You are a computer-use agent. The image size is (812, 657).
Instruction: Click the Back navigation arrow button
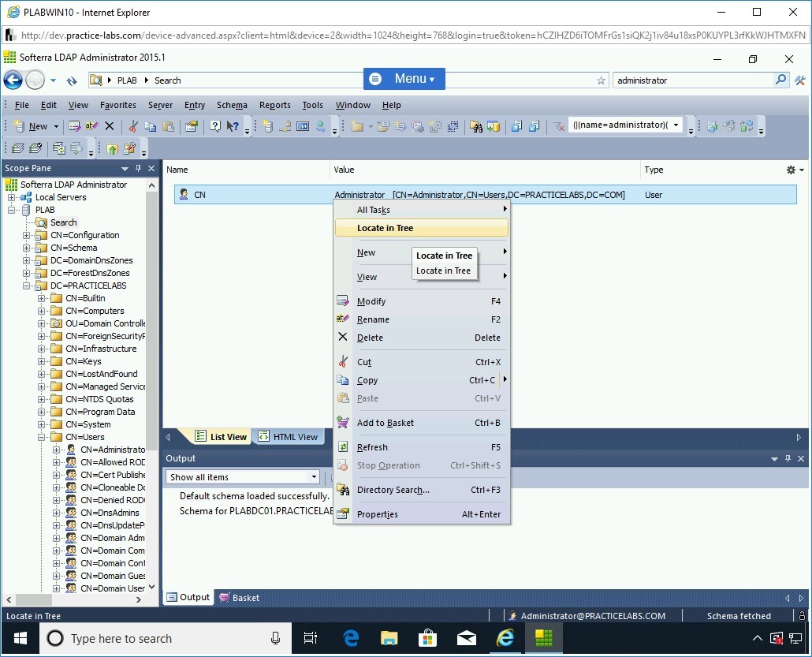click(x=13, y=80)
